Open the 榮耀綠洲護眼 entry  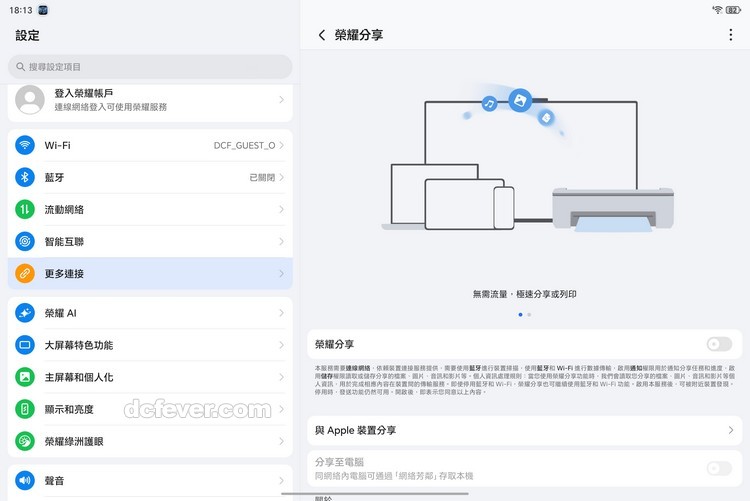point(150,441)
